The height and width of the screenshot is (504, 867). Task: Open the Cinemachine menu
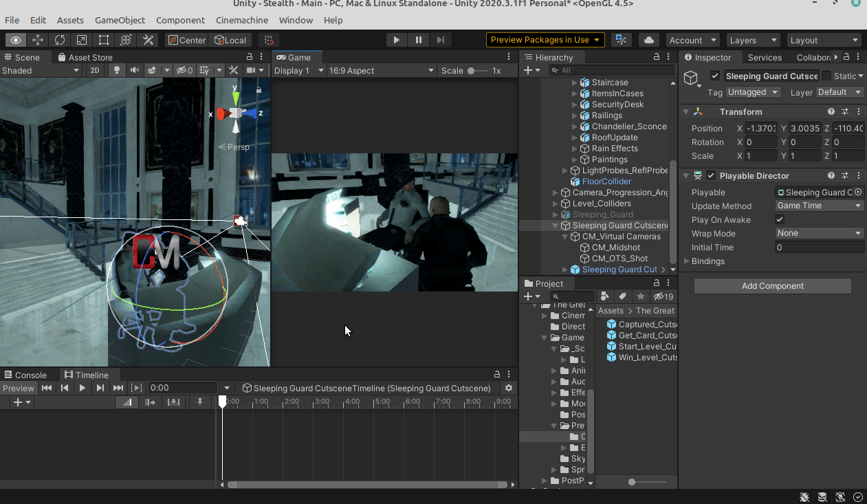tap(242, 21)
